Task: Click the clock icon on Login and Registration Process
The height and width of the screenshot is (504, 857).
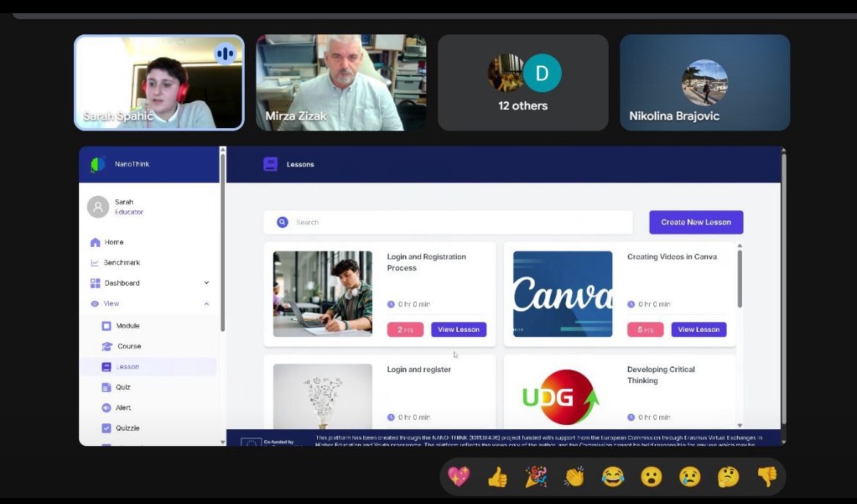Action: click(x=391, y=305)
